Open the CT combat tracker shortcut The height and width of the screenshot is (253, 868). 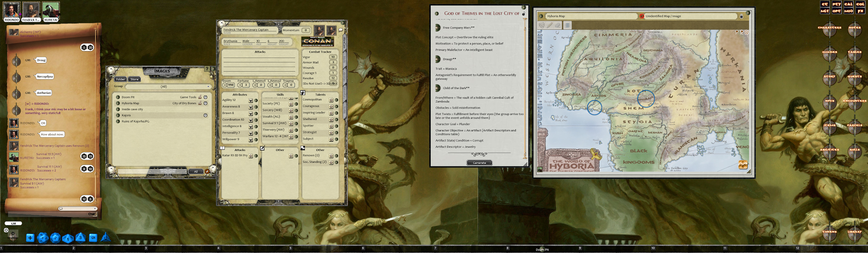coord(825,4)
